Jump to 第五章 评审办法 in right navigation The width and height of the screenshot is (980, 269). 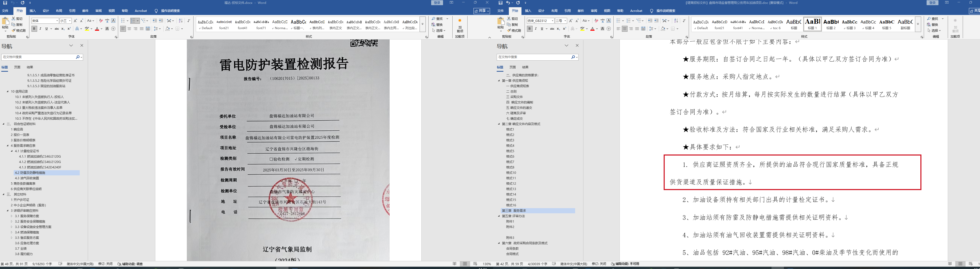(x=513, y=216)
